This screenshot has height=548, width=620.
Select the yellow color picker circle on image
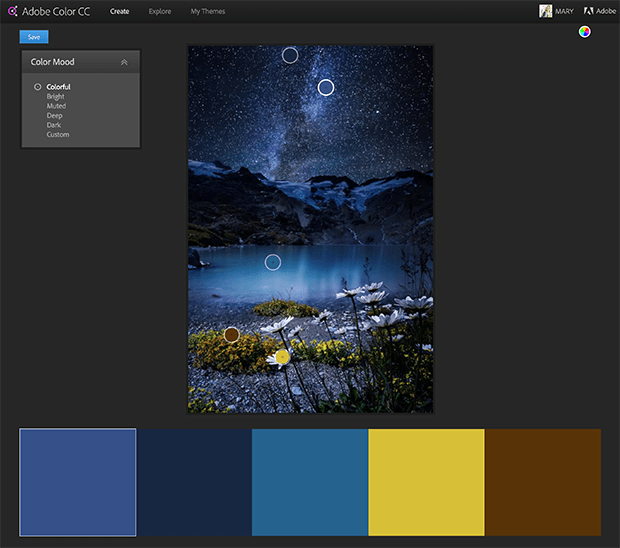click(282, 356)
